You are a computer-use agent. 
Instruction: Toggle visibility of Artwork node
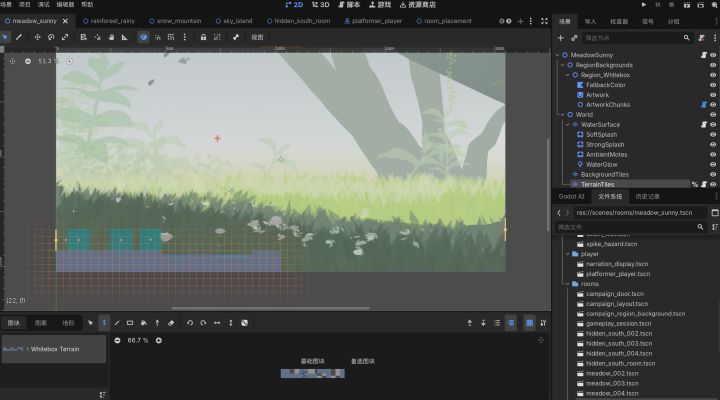click(x=713, y=95)
